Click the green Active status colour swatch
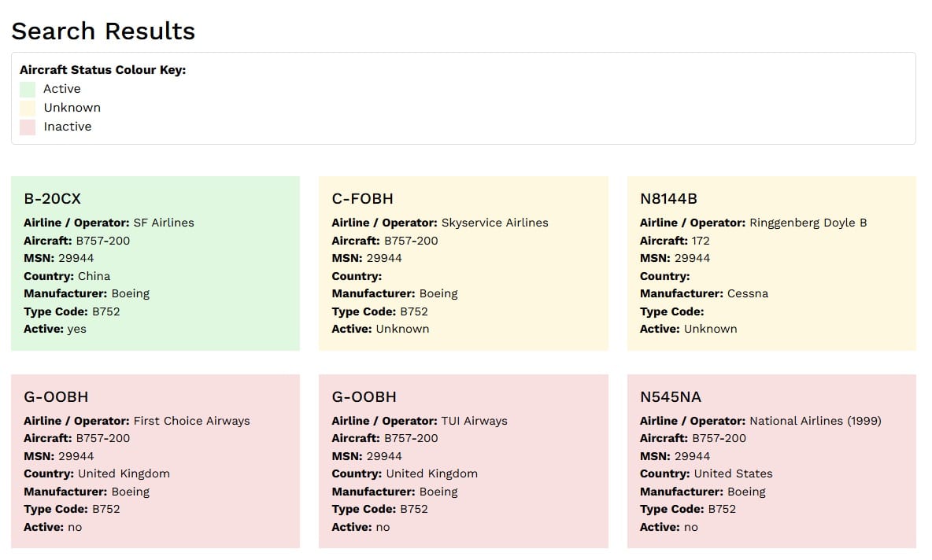The width and height of the screenshot is (932, 560). pyautogui.click(x=28, y=89)
